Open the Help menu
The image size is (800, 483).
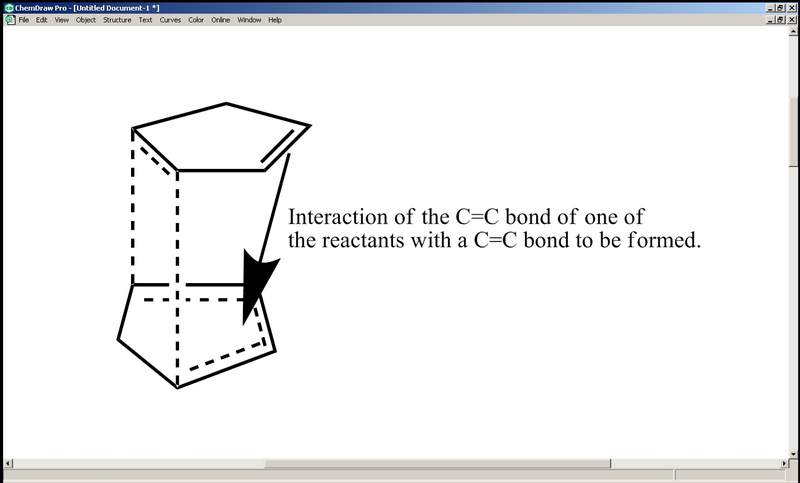[x=275, y=20]
